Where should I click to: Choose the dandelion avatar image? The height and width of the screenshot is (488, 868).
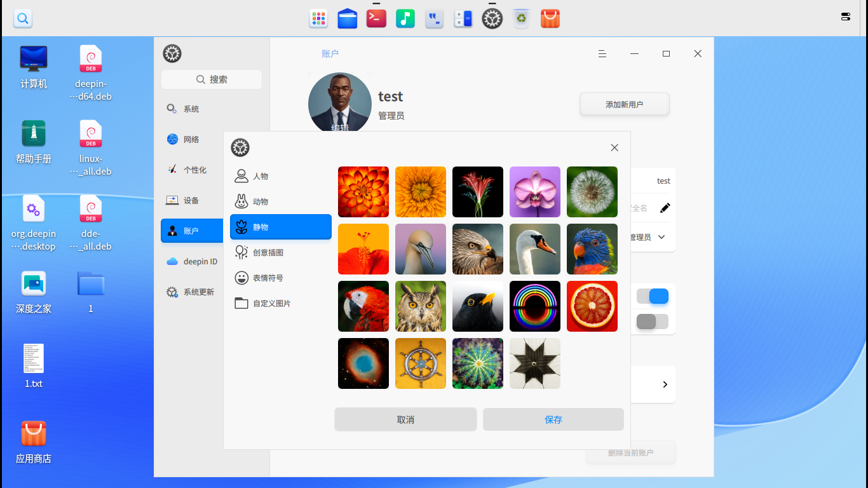point(592,192)
